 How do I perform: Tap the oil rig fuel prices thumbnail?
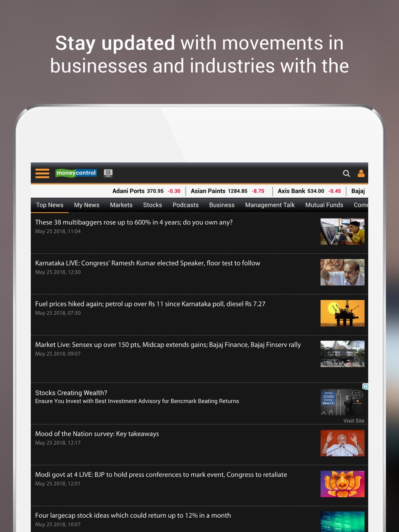coord(342,313)
